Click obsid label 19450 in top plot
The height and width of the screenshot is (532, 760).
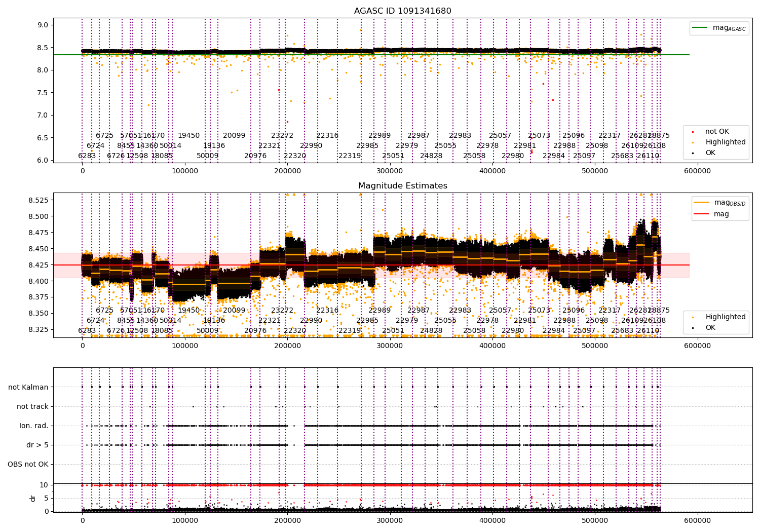pos(188,136)
